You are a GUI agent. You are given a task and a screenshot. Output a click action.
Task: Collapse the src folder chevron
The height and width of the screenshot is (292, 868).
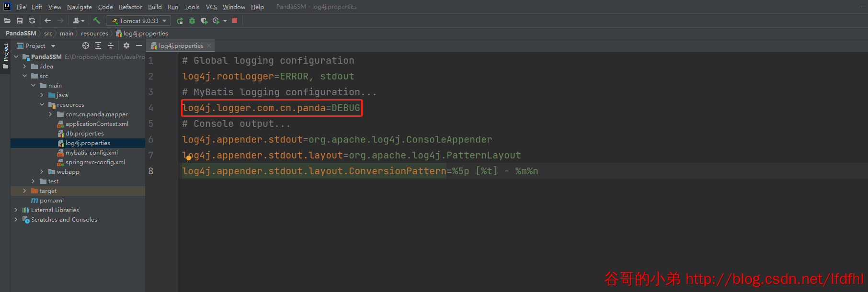(x=24, y=76)
